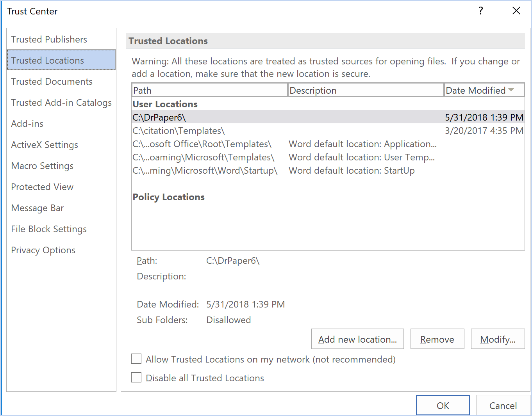532x416 pixels.
Task: Switch to Trusted Documents section
Action: [52, 82]
